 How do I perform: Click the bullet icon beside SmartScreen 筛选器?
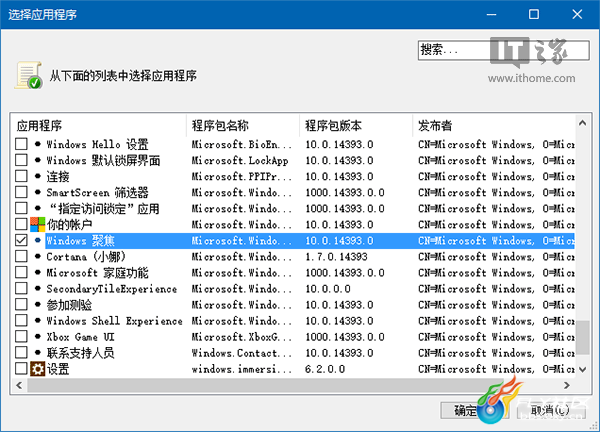tap(38, 192)
